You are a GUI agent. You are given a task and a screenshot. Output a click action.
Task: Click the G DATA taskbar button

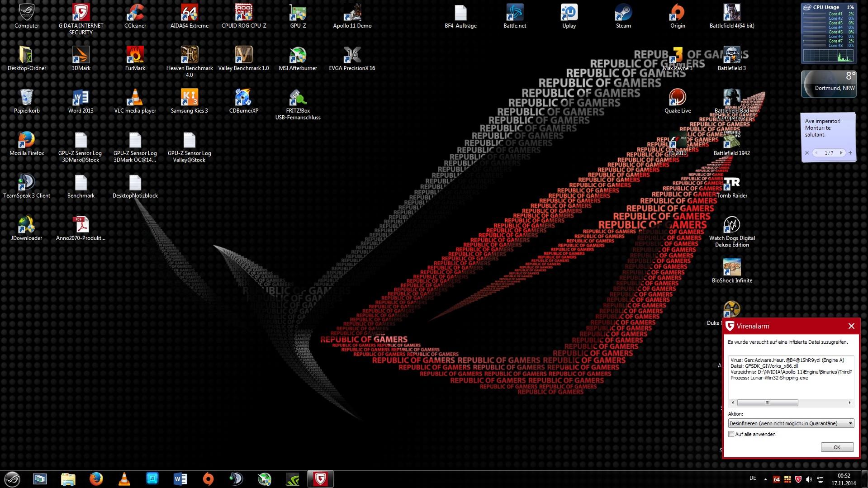(x=320, y=479)
